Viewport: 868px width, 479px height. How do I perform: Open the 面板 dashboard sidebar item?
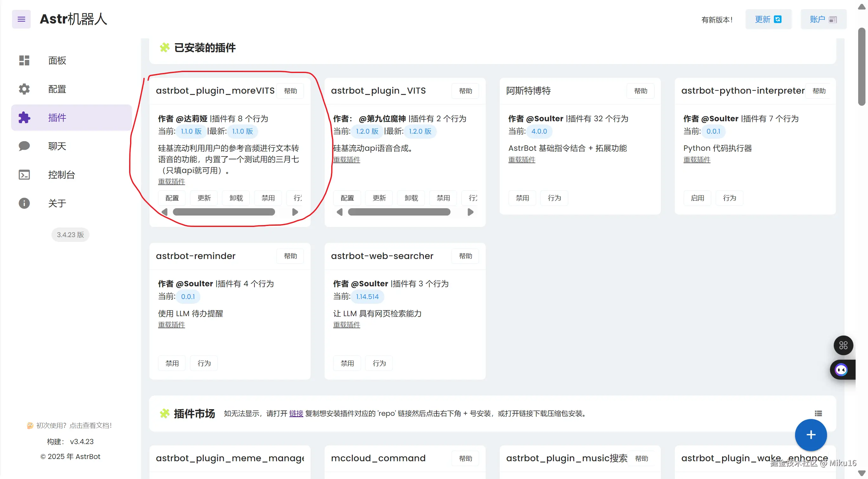point(57,61)
